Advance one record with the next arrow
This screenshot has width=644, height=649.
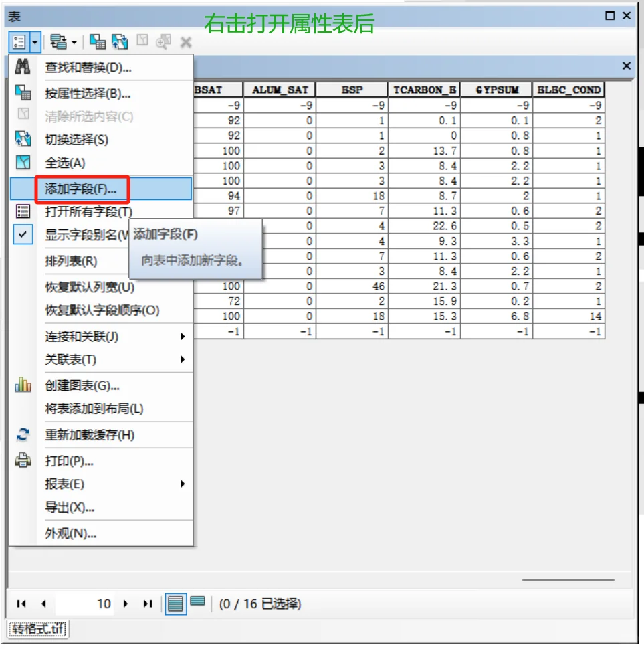[126, 604]
